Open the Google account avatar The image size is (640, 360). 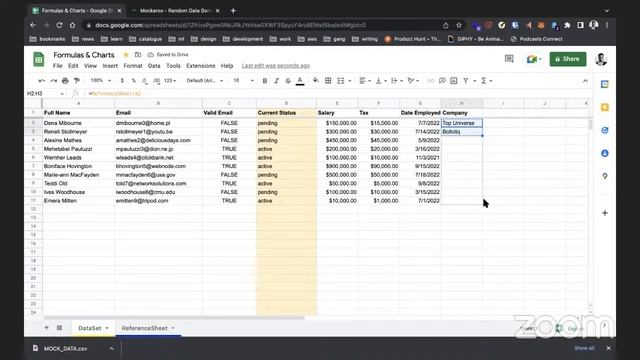click(601, 59)
